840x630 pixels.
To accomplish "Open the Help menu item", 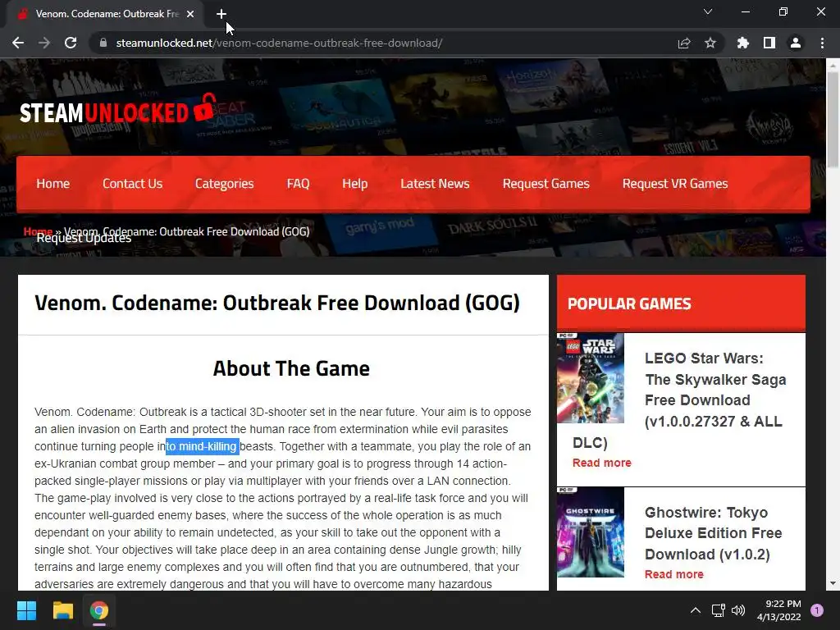I will [354, 184].
